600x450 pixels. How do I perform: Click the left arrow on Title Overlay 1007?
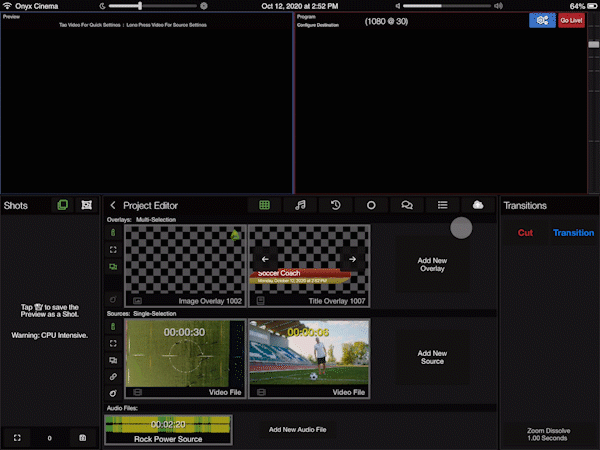pyautogui.click(x=265, y=259)
